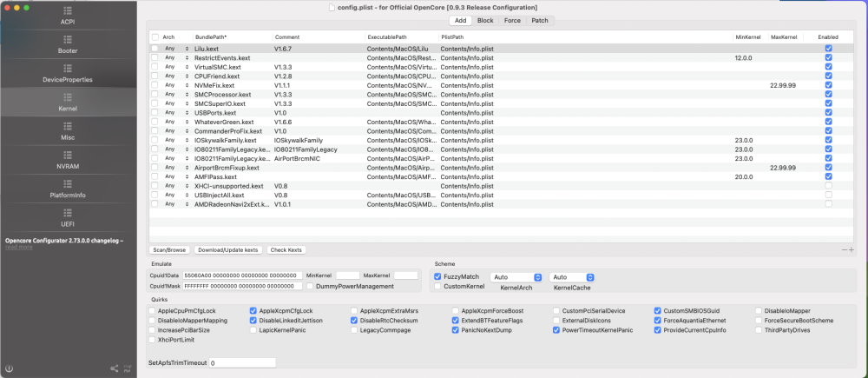The height and width of the screenshot is (378, 868).
Task: Click the SetApfsTrimTimeout field
Action: (x=242, y=362)
